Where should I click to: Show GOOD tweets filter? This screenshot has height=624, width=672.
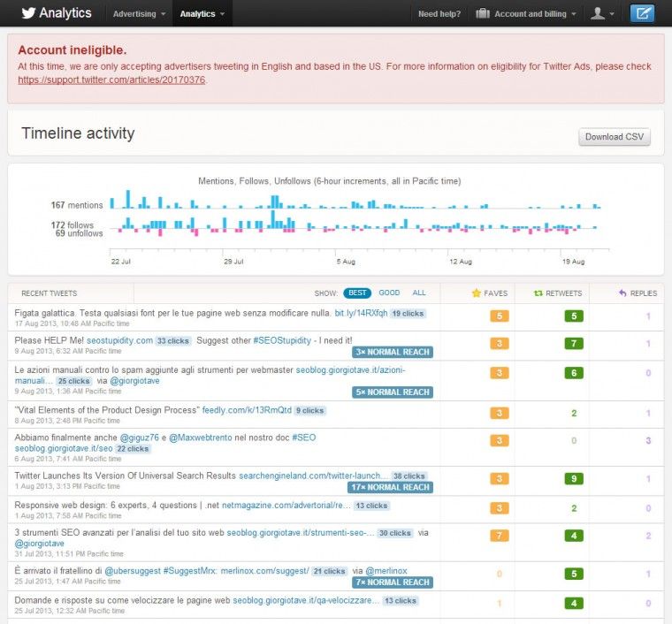click(389, 293)
